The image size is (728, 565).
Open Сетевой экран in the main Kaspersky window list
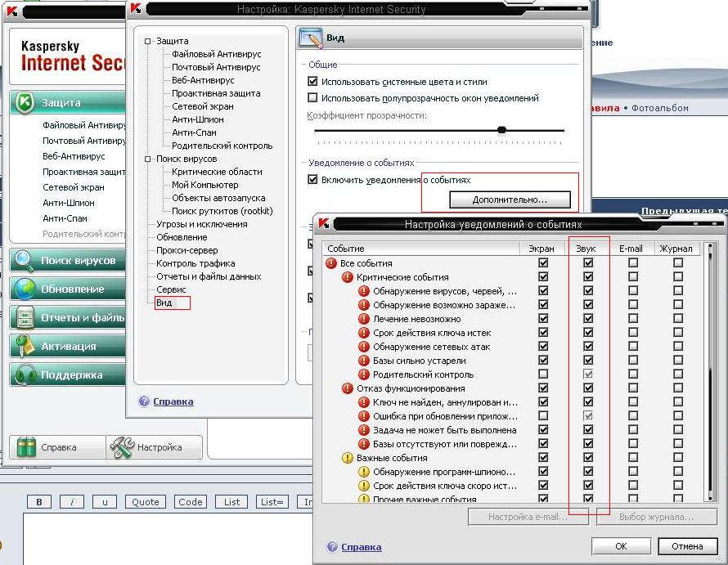coord(74,187)
